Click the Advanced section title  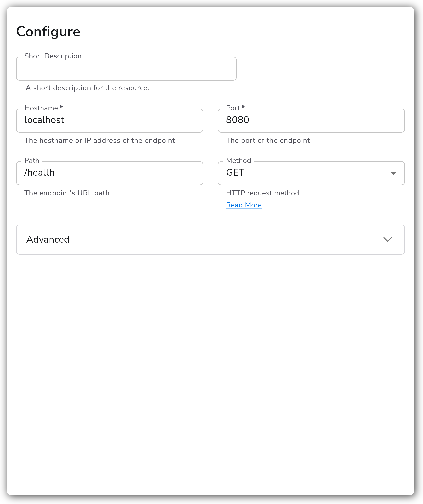(x=48, y=239)
